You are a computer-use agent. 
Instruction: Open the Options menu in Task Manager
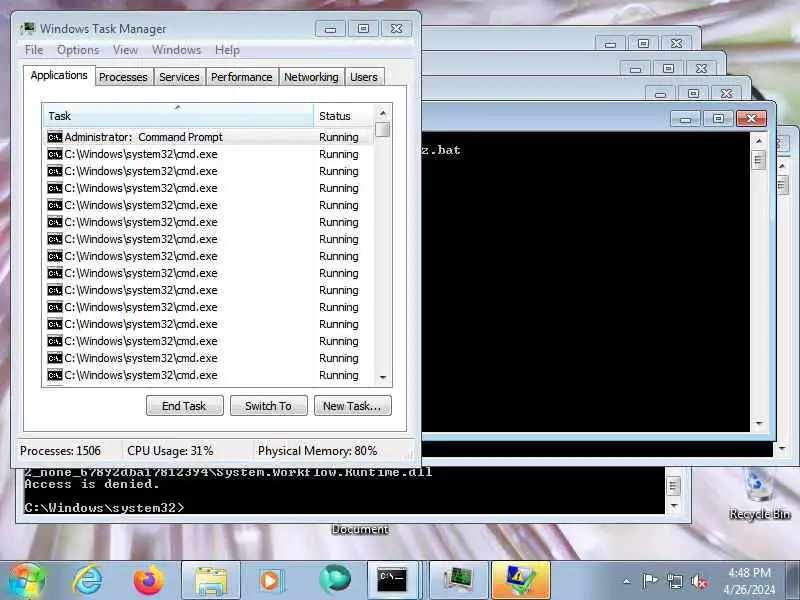(78, 50)
